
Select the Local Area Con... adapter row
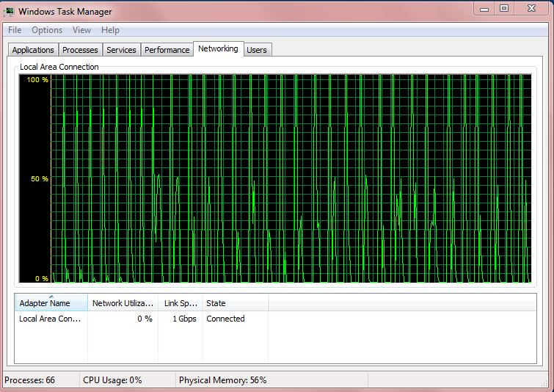pos(276,319)
